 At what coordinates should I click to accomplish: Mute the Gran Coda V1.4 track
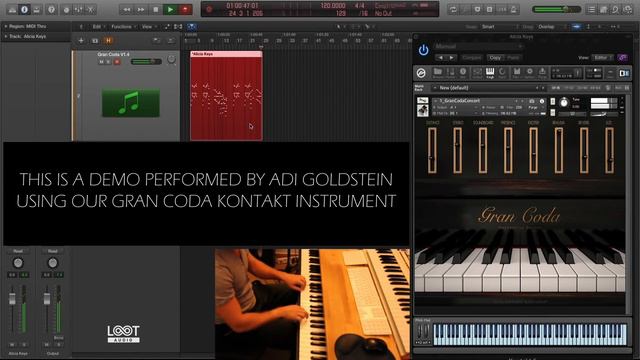101,62
